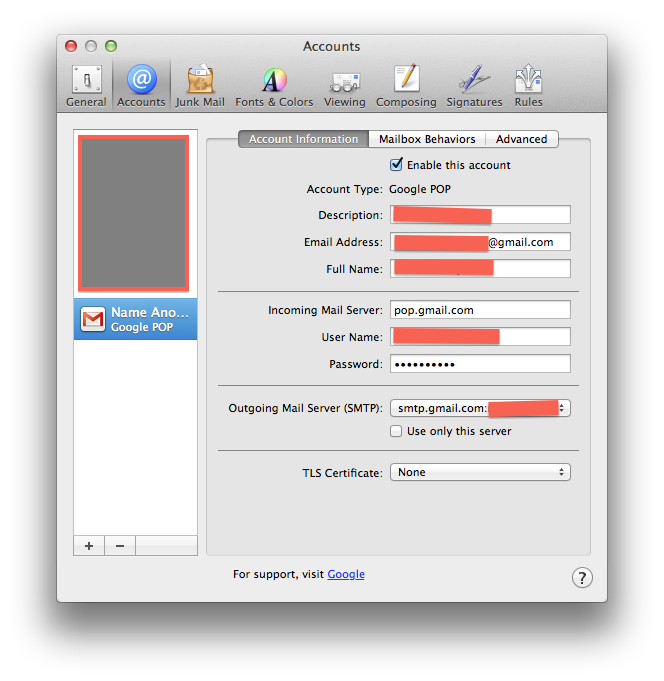Image resolution: width=664 pixels, height=681 pixels.
Task: Switch to the Mailbox Behaviors tab
Action: click(427, 139)
